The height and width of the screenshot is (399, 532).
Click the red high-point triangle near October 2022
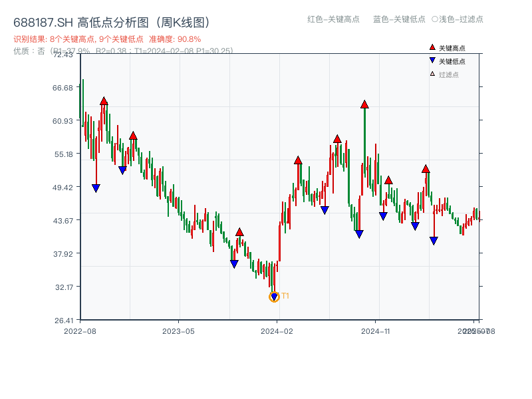pyautogui.click(x=104, y=101)
